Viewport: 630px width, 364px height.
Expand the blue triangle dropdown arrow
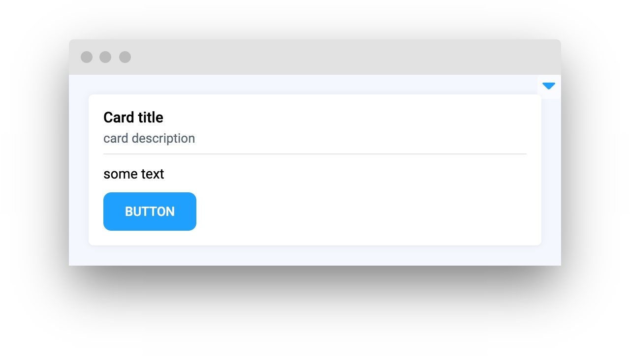[x=549, y=86]
